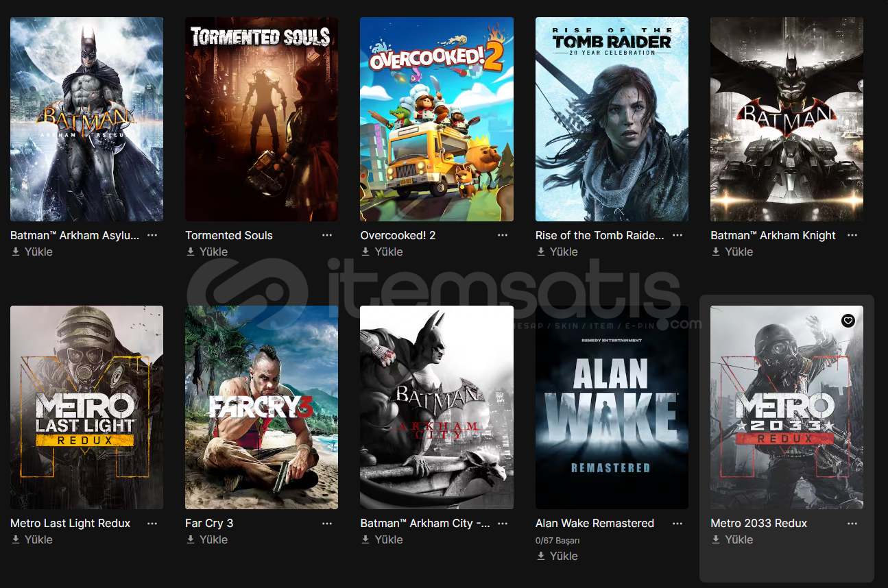Click the download icon under Metro 2033 Redux
888x588 pixels.
716,539
